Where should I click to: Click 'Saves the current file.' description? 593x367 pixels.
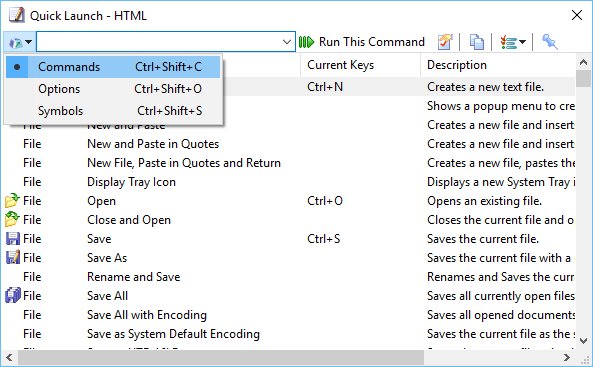tap(483, 239)
